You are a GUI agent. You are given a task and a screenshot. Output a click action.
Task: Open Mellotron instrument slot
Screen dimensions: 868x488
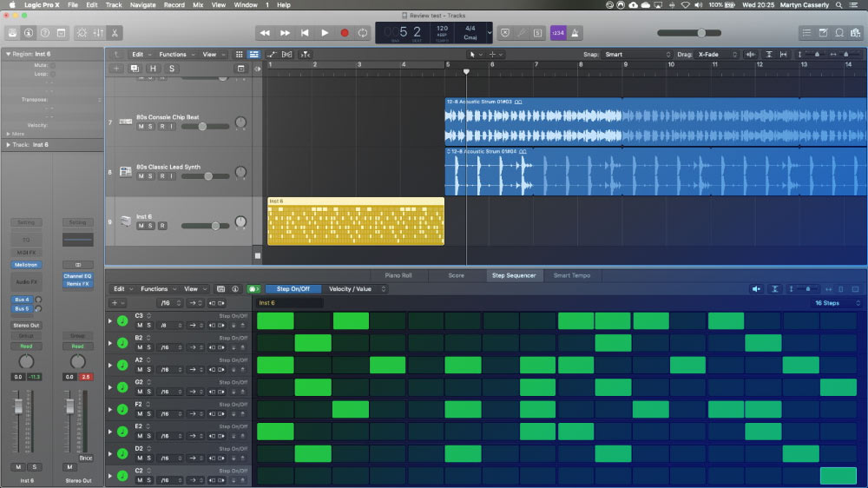pyautogui.click(x=26, y=265)
